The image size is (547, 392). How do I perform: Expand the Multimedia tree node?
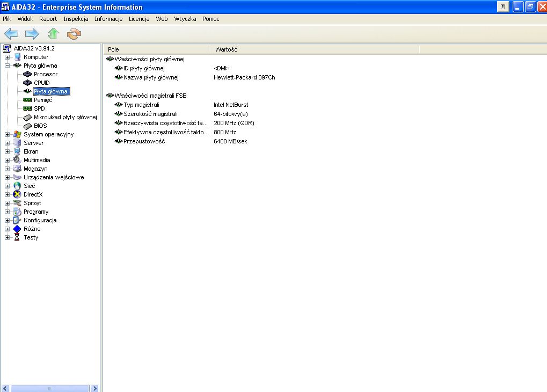coord(8,160)
